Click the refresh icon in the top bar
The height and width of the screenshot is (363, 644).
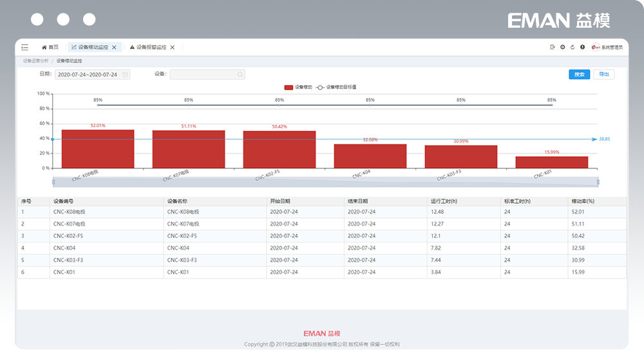573,47
